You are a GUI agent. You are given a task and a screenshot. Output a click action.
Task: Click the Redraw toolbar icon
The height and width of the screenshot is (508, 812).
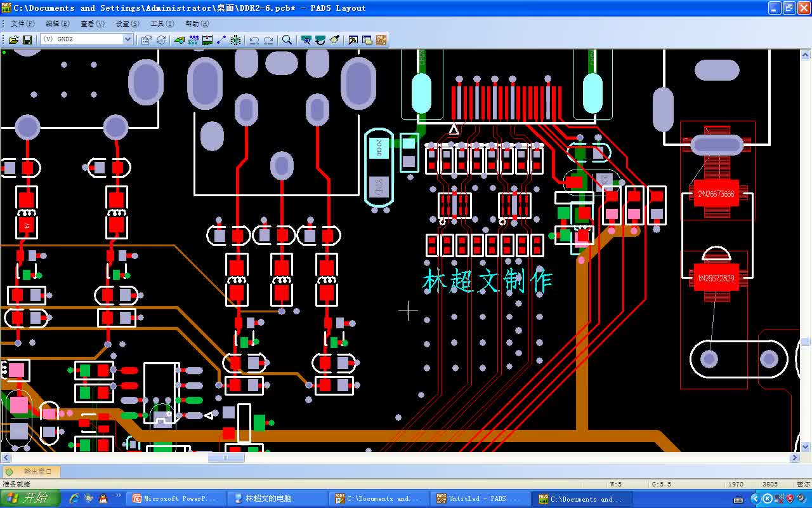coord(320,39)
